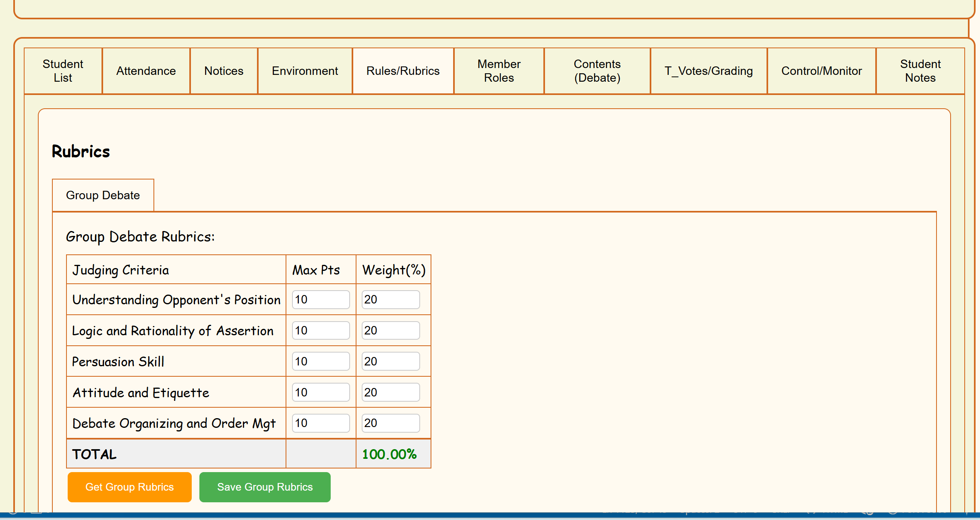
Task: Focus Max Pts input for Persuasion Skill
Action: coord(321,361)
